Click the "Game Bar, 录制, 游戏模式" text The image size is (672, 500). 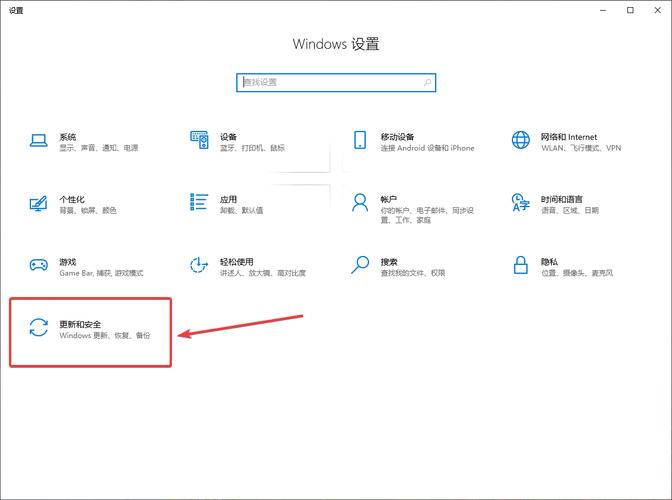pos(101,273)
